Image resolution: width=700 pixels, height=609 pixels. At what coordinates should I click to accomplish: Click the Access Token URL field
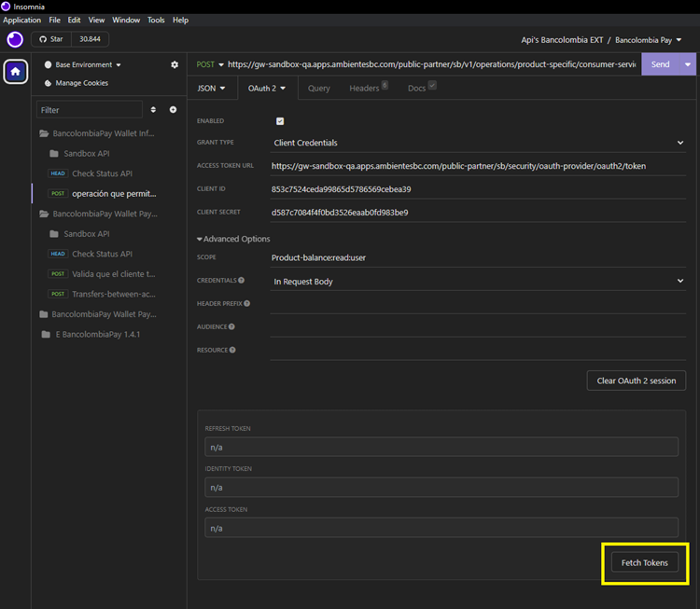point(478,166)
